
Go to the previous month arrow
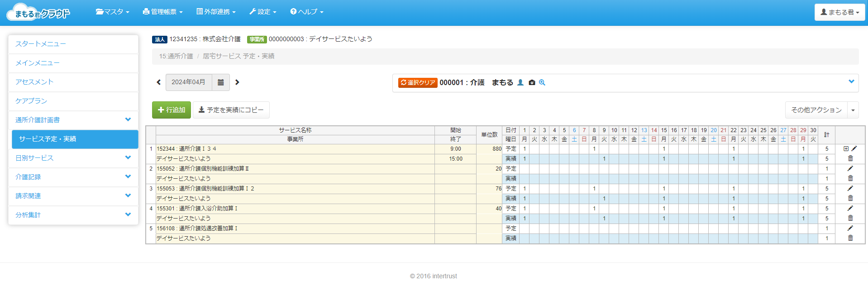158,82
